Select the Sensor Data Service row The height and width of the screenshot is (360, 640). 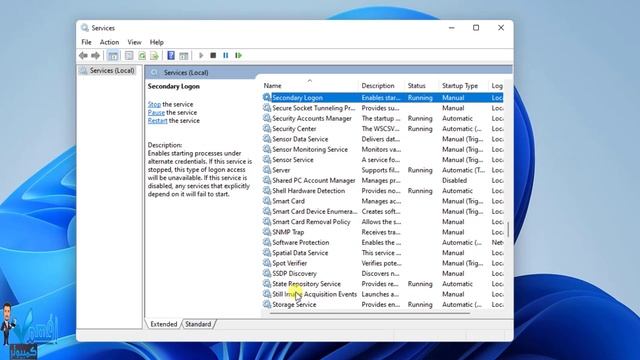[x=382, y=139]
